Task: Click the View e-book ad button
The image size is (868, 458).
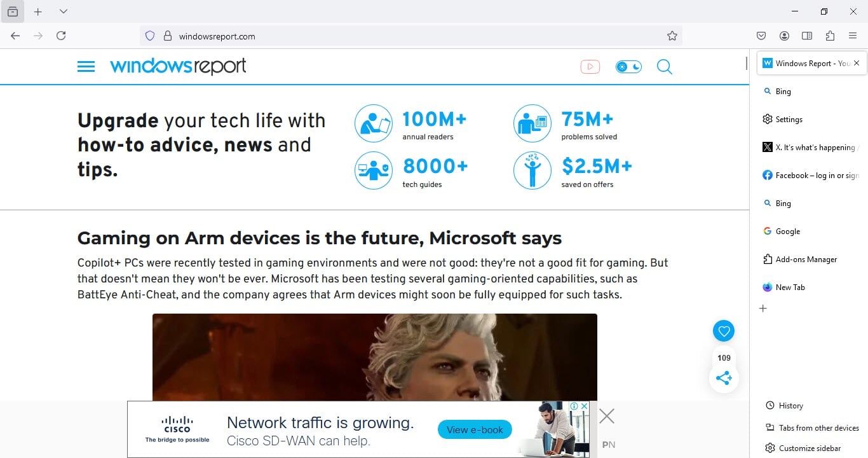Action: point(475,430)
